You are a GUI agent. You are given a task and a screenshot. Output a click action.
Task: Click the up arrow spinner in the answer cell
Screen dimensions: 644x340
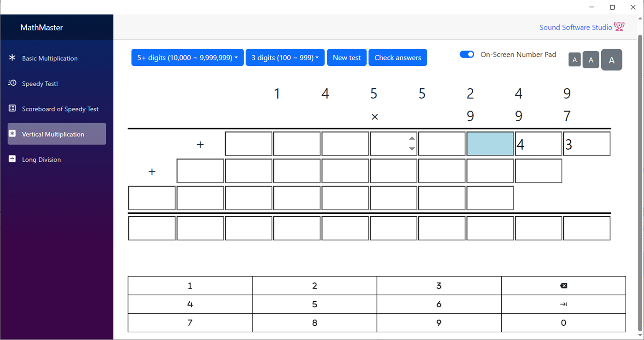point(412,138)
